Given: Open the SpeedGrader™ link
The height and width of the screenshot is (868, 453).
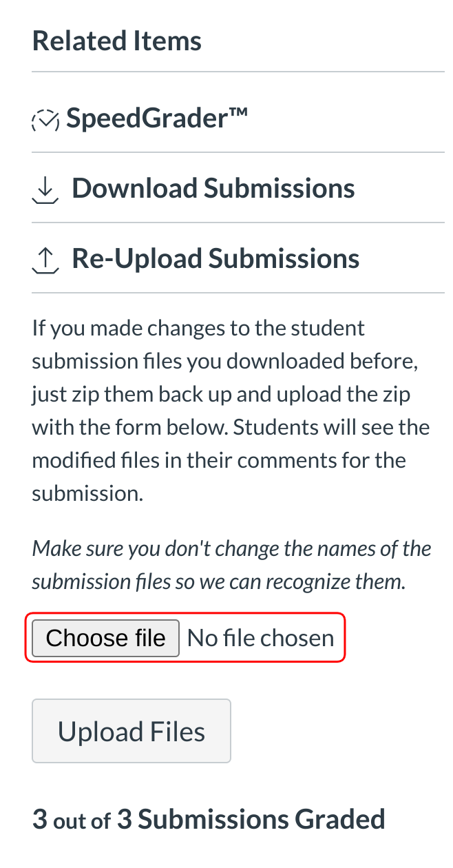Looking at the screenshot, I should [x=156, y=119].
